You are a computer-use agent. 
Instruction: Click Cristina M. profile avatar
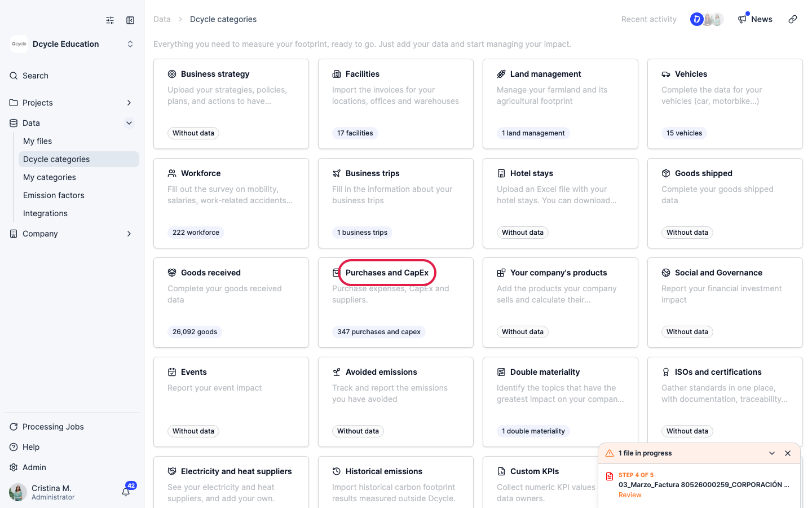tap(18, 492)
